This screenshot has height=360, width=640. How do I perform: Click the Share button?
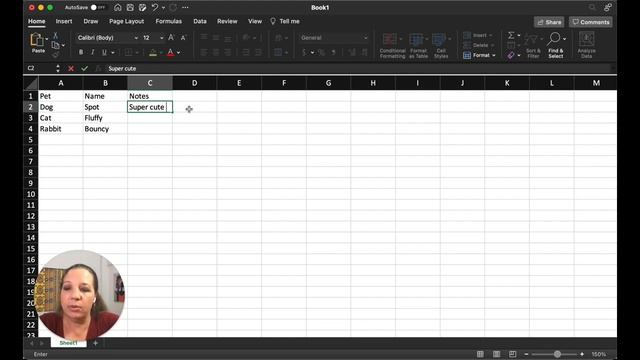point(549,22)
